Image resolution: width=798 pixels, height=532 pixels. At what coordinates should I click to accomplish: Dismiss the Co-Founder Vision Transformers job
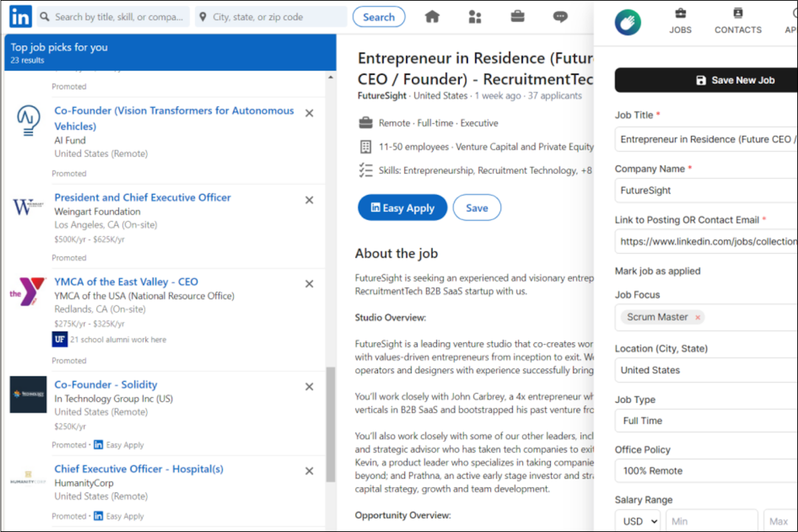tap(309, 113)
